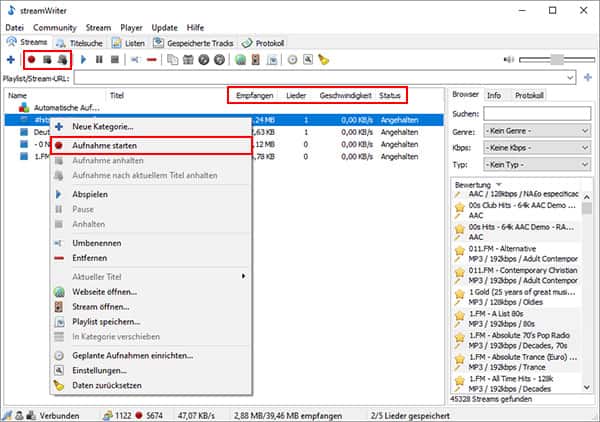Click the blue plus add-category toolbar icon
600x422 pixels.
pos(11,60)
